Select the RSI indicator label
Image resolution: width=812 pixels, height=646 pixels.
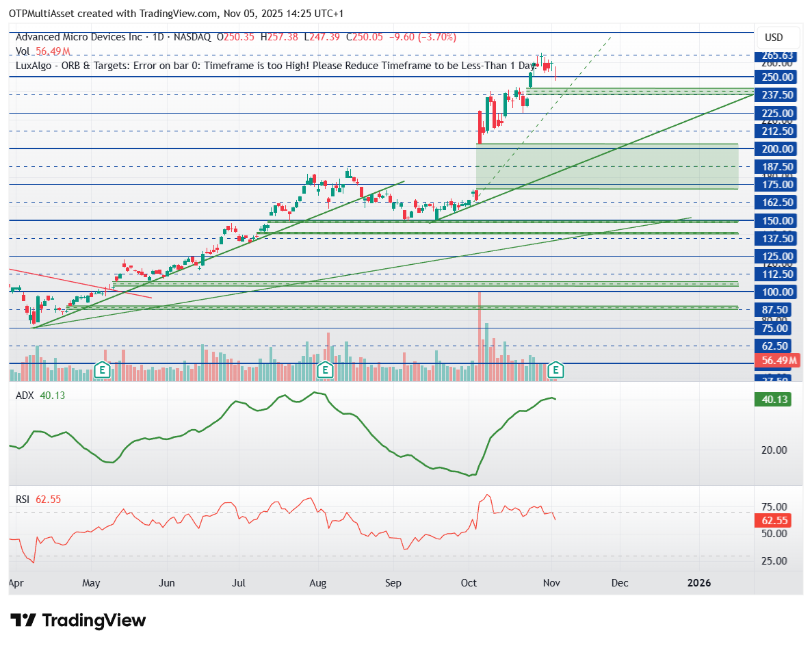pos(23,500)
